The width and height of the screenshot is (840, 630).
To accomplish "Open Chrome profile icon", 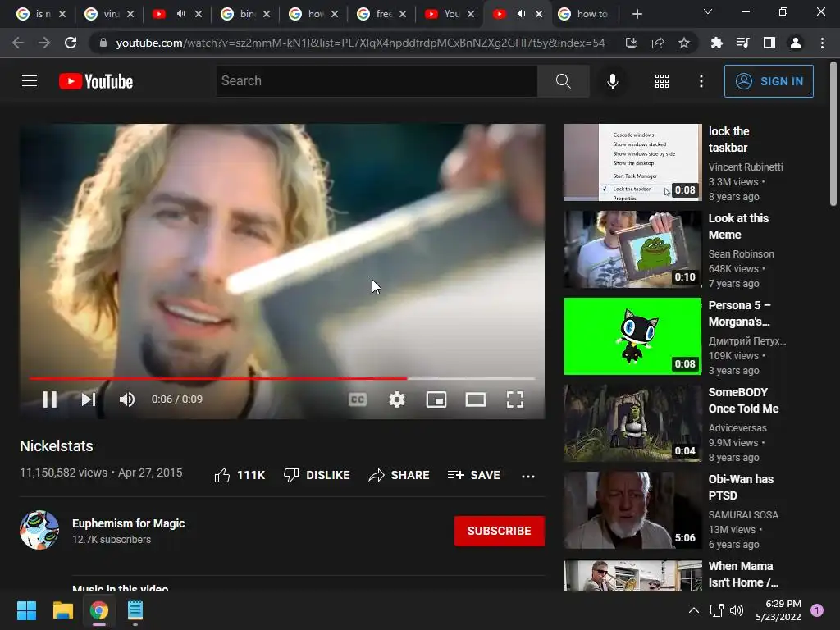I will pos(796,43).
